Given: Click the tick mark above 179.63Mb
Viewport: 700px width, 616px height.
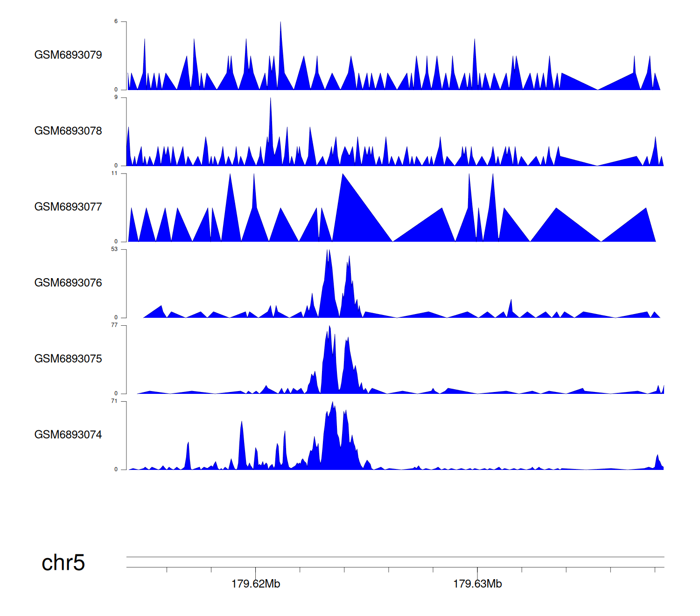Looking at the screenshot, I should pos(477,570).
